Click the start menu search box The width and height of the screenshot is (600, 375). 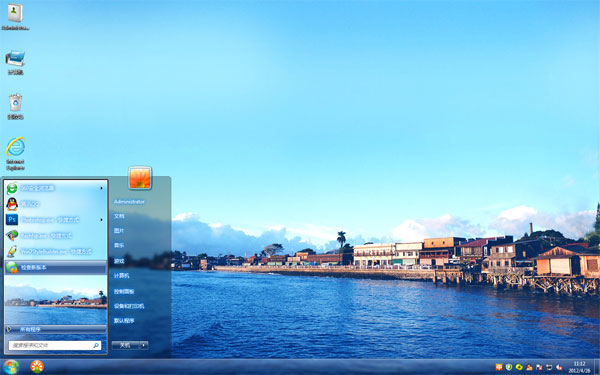point(55,345)
